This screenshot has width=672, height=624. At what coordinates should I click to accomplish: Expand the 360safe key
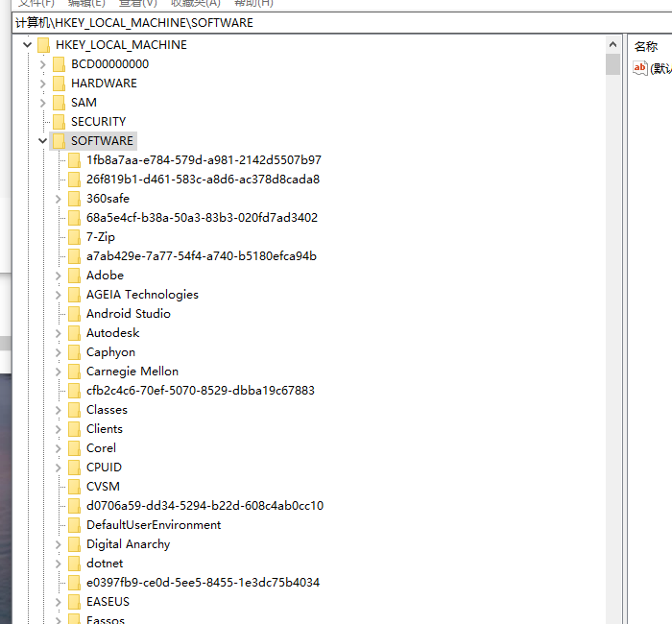[59, 199]
